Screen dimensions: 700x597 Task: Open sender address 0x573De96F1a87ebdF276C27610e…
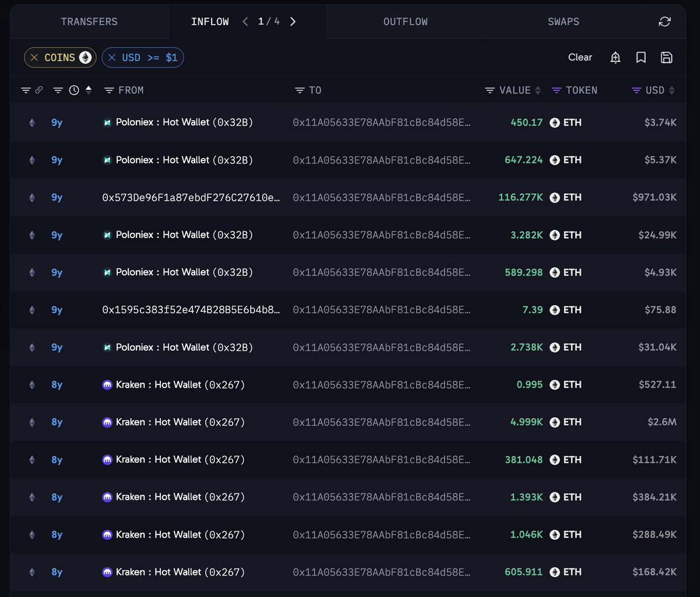[x=191, y=197]
